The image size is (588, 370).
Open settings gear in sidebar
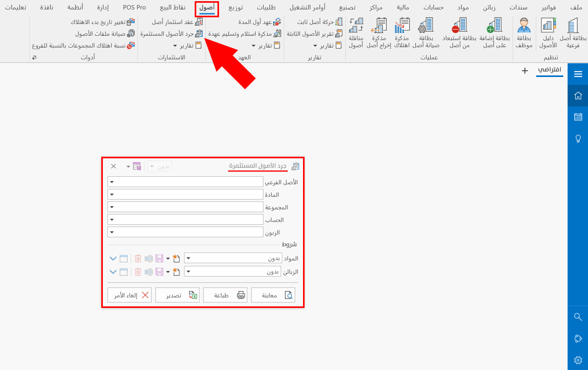[578, 360]
